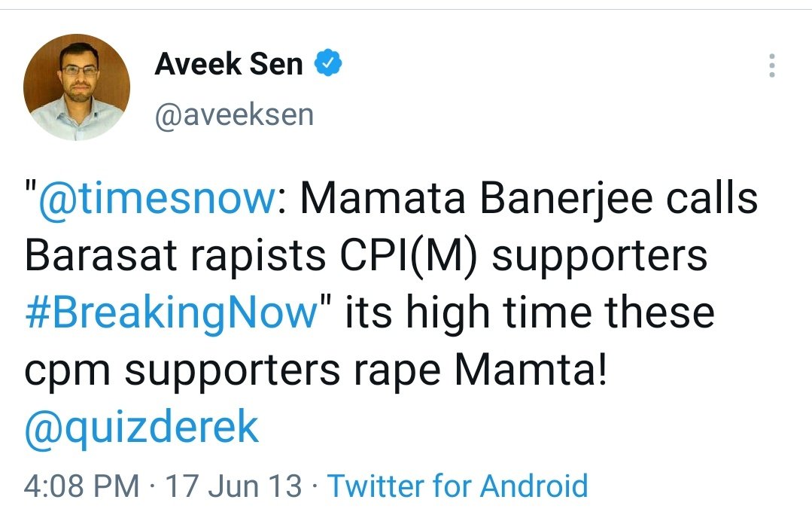Open the @aveeksen handle
The width and height of the screenshot is (812, 524).
coord(234,114)
